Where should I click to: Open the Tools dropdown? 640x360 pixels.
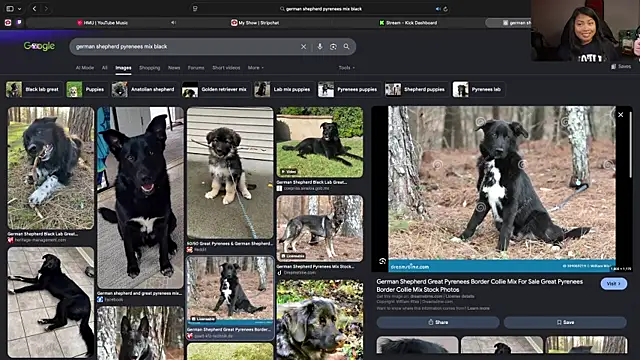[x=347, y=68]
